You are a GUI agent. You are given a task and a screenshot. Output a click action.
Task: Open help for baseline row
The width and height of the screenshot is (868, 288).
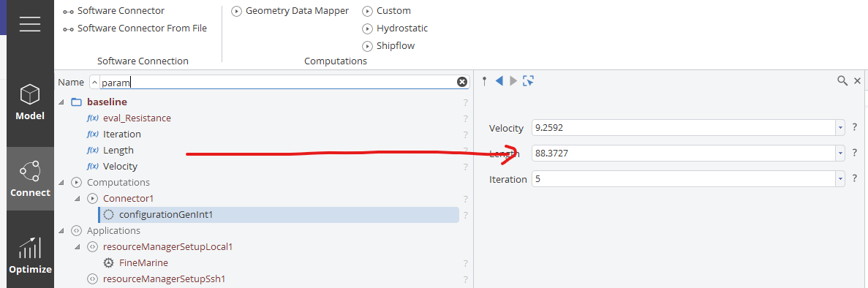pyautogui.click(x=466, y=102)
